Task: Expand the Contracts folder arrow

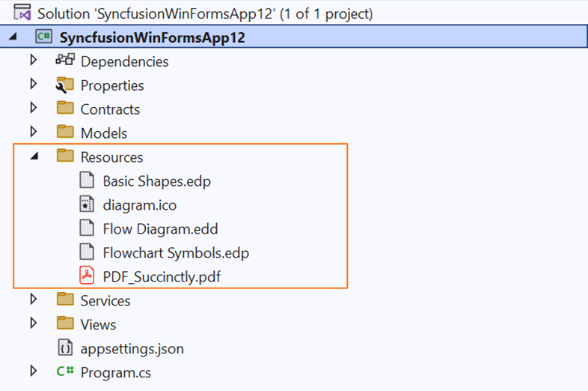Action: 34,108
